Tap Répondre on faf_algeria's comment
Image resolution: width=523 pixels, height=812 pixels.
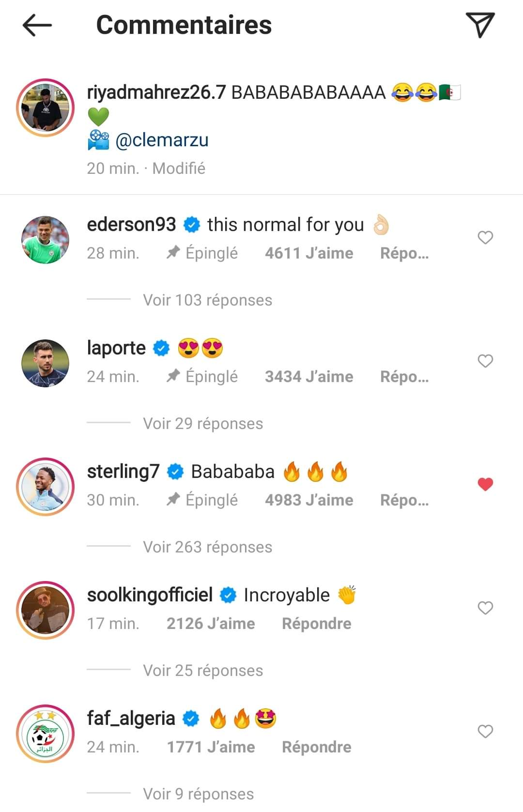click(x=316, y=747)
